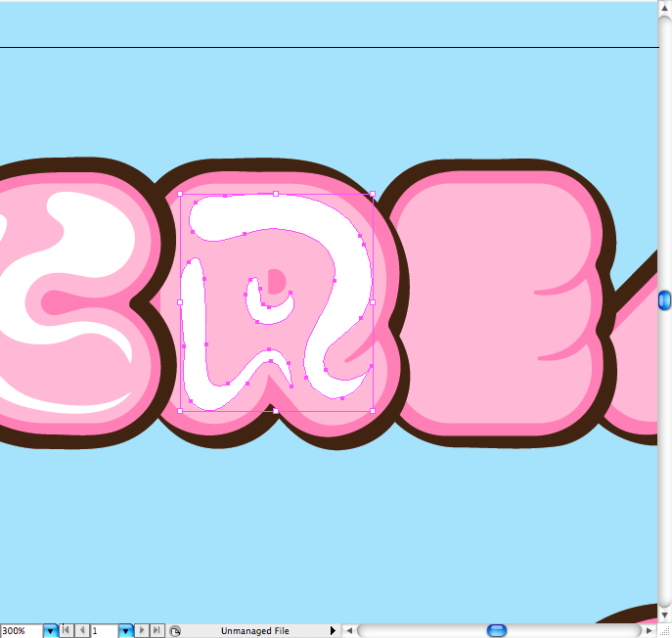Click the previous artboard arrow
This screenshot has height=638, width=672.
pyautogui.click(x=82, y=631)
